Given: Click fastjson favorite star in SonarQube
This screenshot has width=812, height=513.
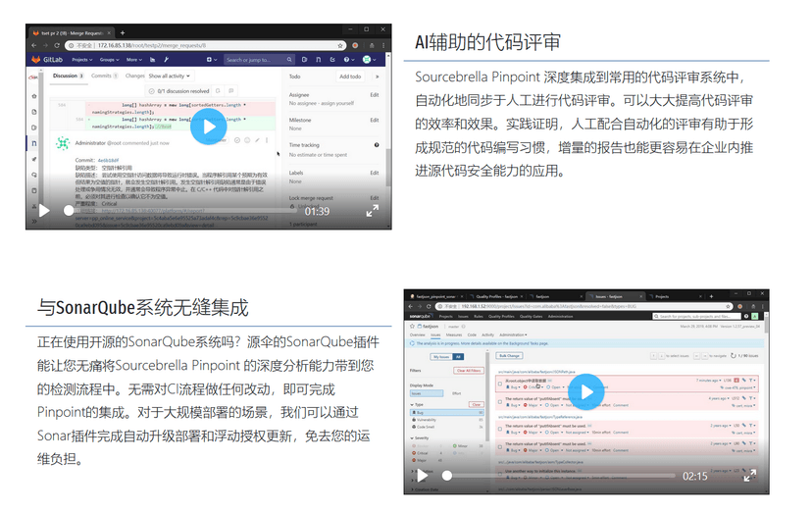Looking at the screenshot, I should click(x=412, y=326).
